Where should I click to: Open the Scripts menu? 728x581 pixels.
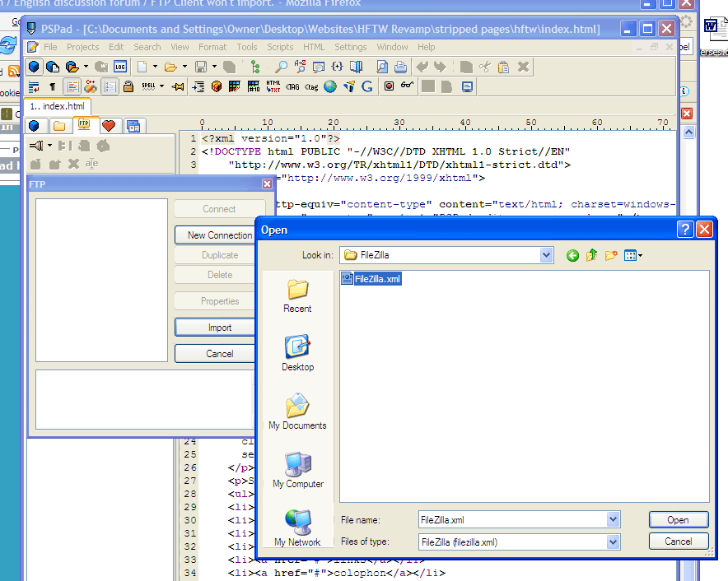[x=280, y=47]
